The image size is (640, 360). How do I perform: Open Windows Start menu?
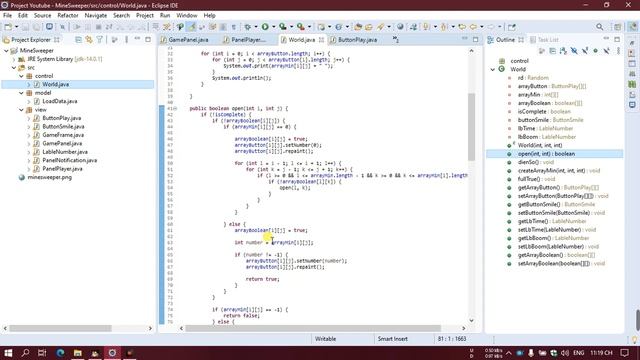point(8,353)
